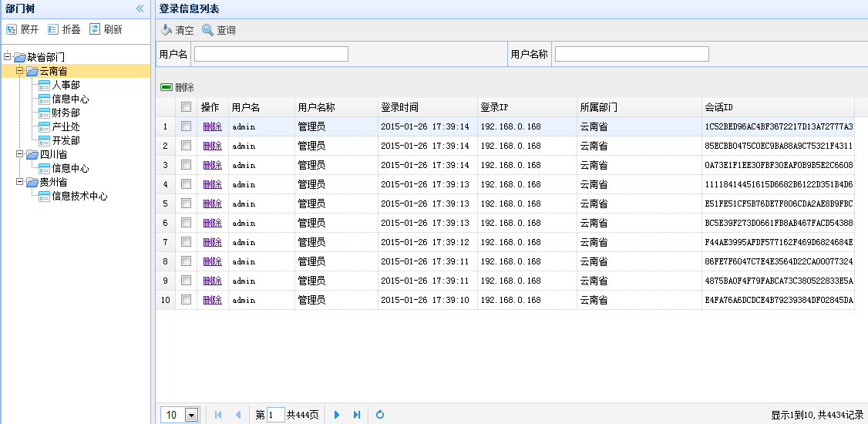Image resolution: width=868 pixels, height=424 pixels.
Task: Click the green 删除 toolbar button
Action: 177,87
